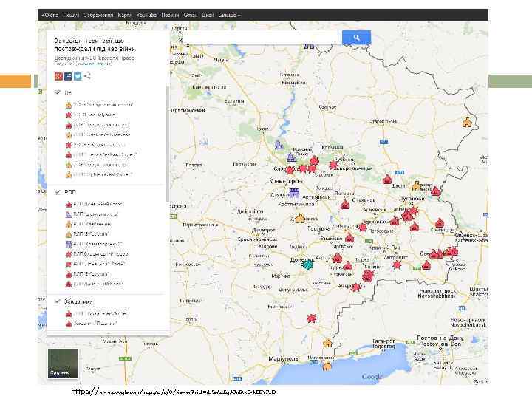Click the red marker near Краснодон
This screenshot has height=399, width=532.
(x=440, y=223)
